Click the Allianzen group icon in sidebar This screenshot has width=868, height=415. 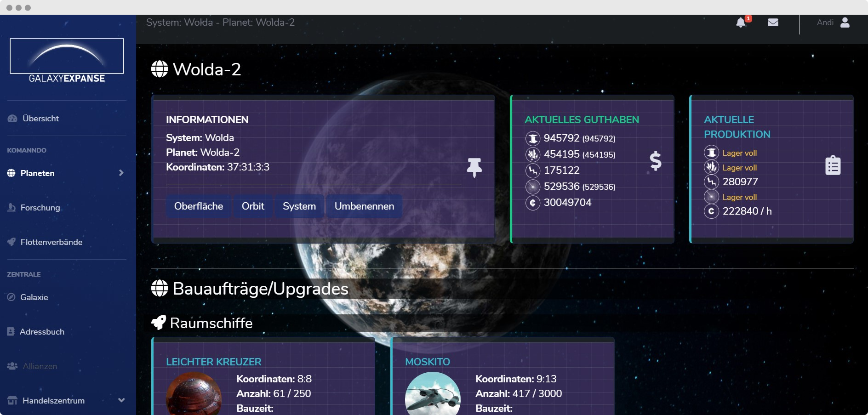click(x=12, y=366)
